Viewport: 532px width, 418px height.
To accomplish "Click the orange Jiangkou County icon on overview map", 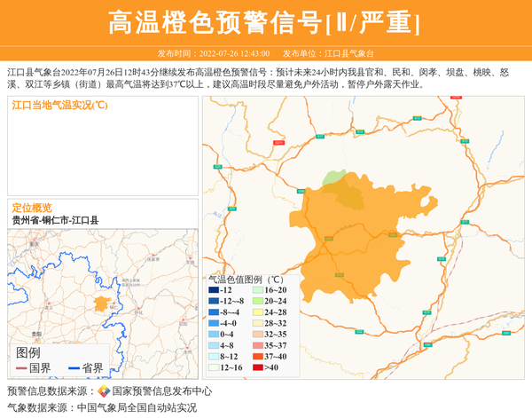I will click(x=102, y=304).
